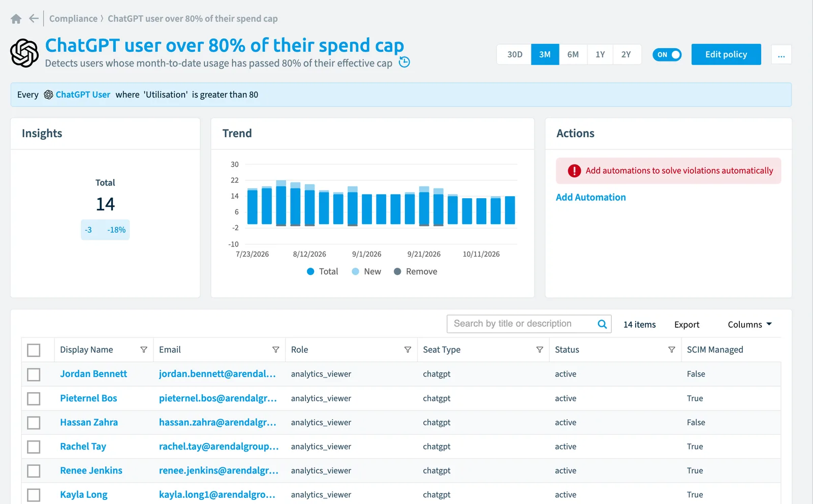The height and width of the screenshot is (504, 813).
Task: Open Status column filter icon
Action: pyautogui.click(x=672, y=350)
